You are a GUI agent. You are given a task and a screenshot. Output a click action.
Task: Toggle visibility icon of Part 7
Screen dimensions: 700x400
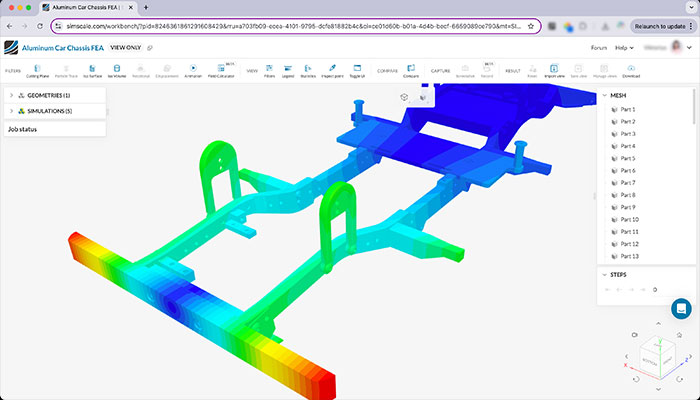pyautogui.click(x=614, y=183)
